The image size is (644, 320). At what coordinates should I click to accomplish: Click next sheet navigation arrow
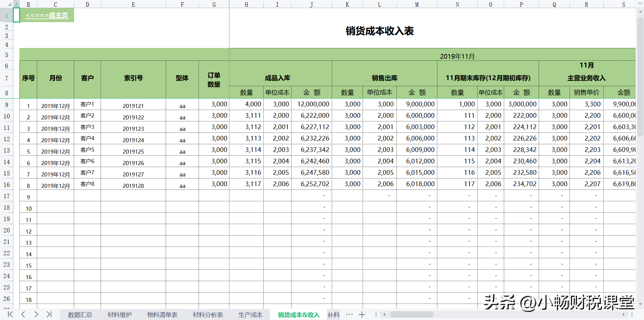(x=36, y=314)
